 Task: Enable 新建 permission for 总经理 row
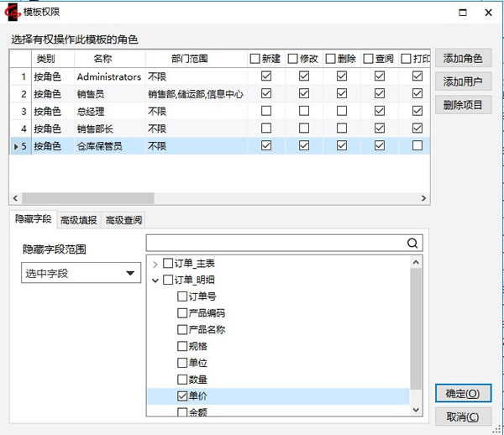click(x=266, y=111)
